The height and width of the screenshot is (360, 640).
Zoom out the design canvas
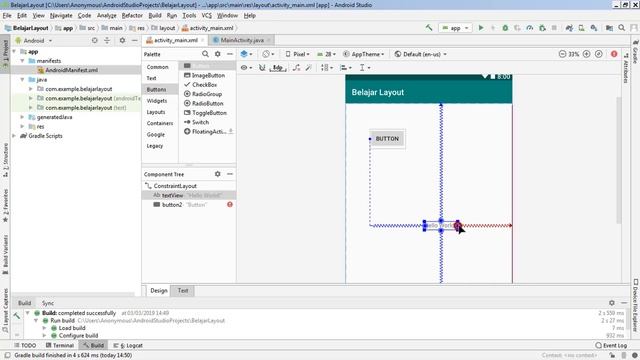pos(562,54)
